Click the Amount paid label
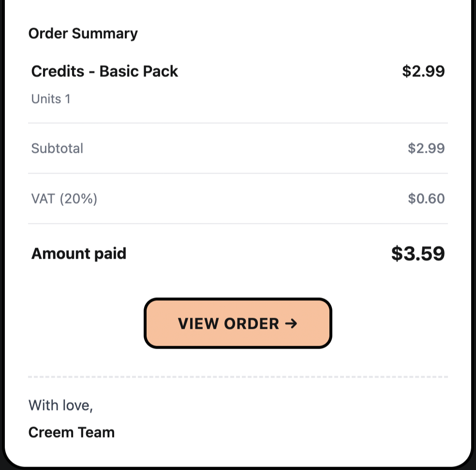The width and height of the screenshot is (476, 470). 79,253
